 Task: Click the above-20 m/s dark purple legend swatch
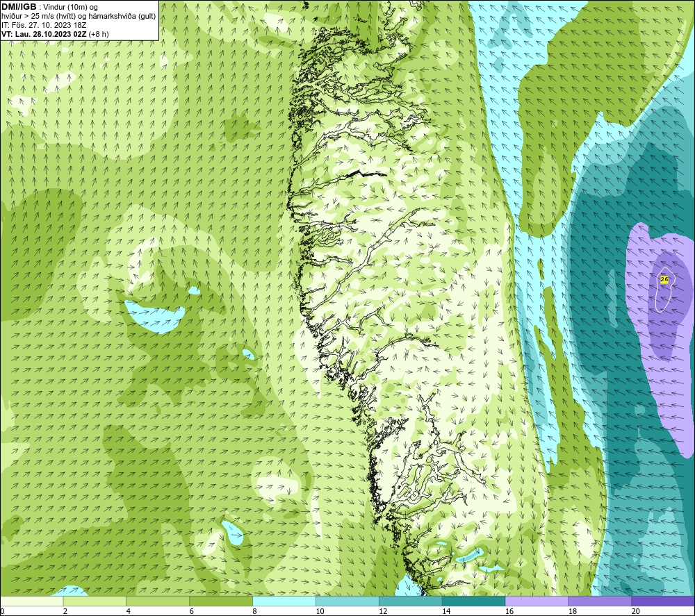663,601
